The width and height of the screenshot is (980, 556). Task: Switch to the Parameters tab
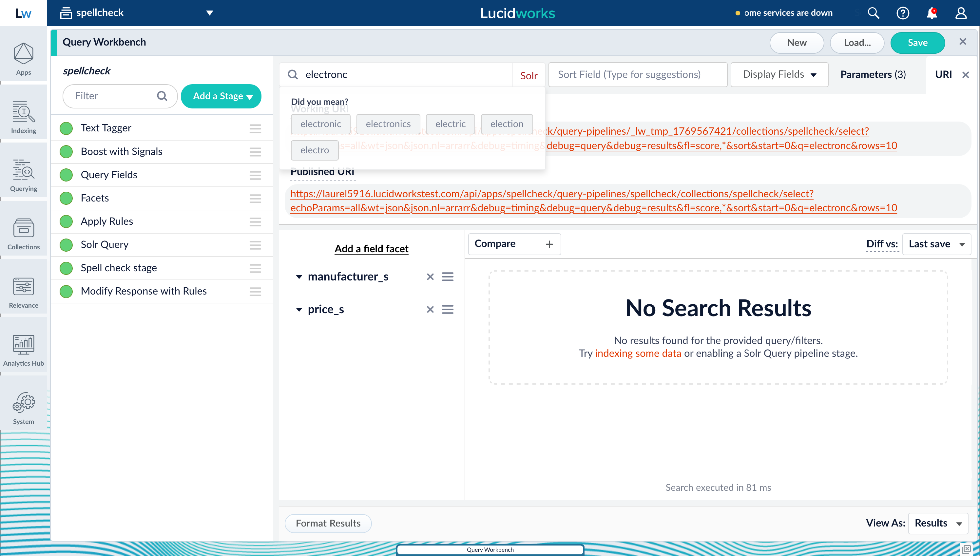coord(873,74)
